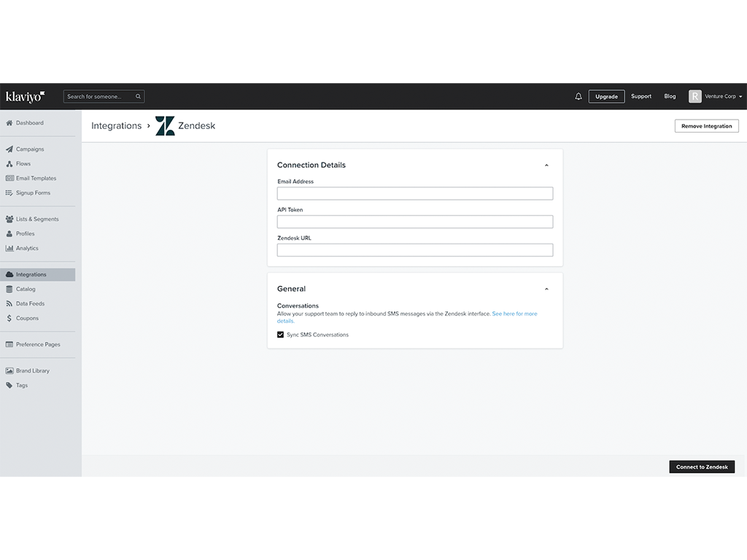Click the notification bell icon
The image size is (747, 560).
click(x=577, y=96)
